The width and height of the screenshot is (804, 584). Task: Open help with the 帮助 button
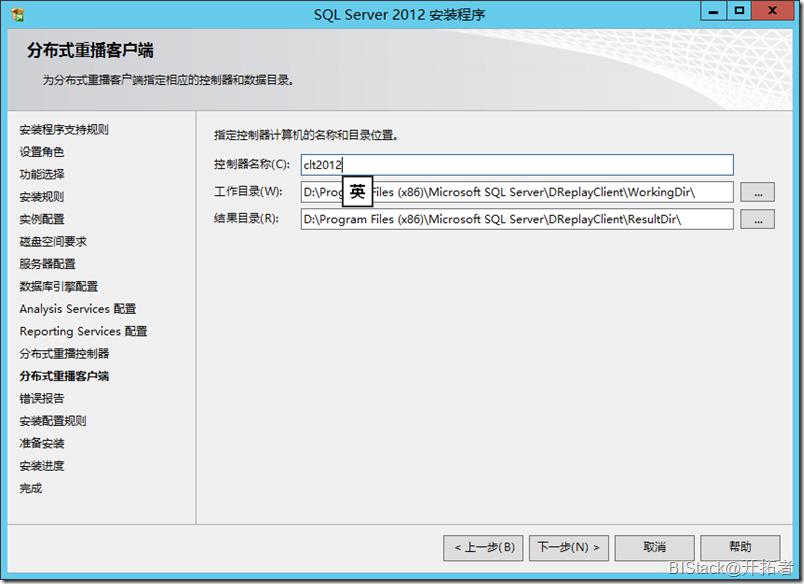(740, 548)
